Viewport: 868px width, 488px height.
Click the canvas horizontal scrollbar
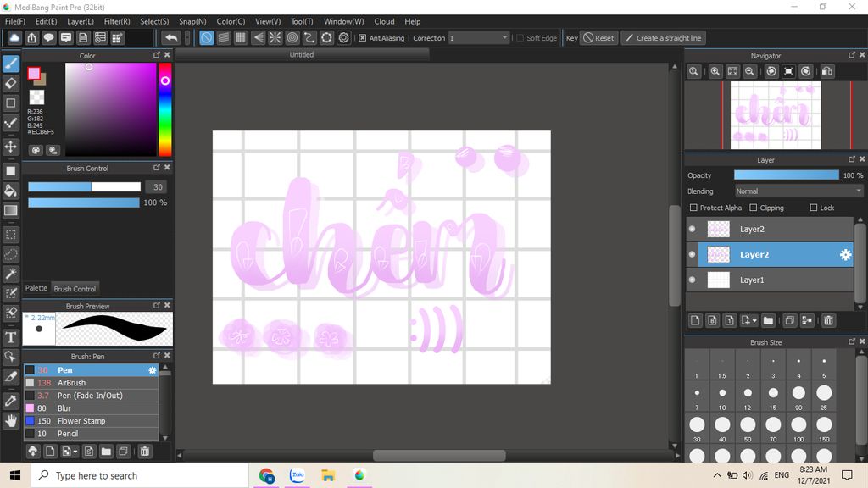tap(439, 455)
